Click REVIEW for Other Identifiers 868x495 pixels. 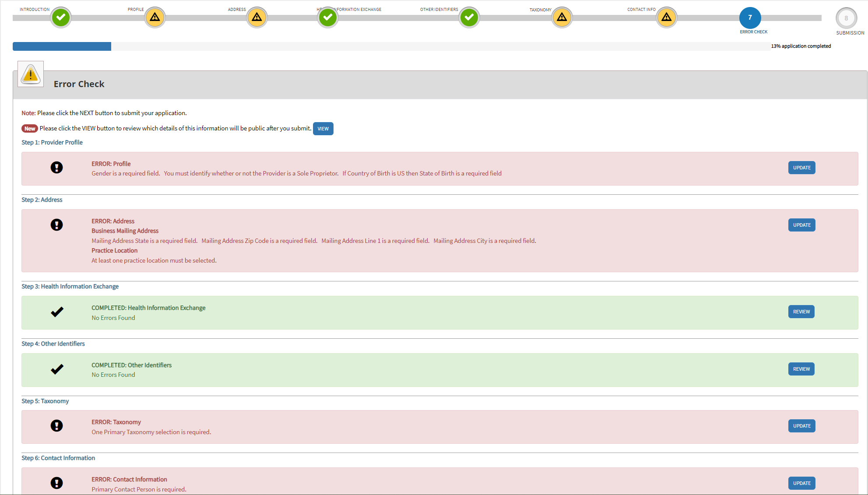[x=801, y=369]
